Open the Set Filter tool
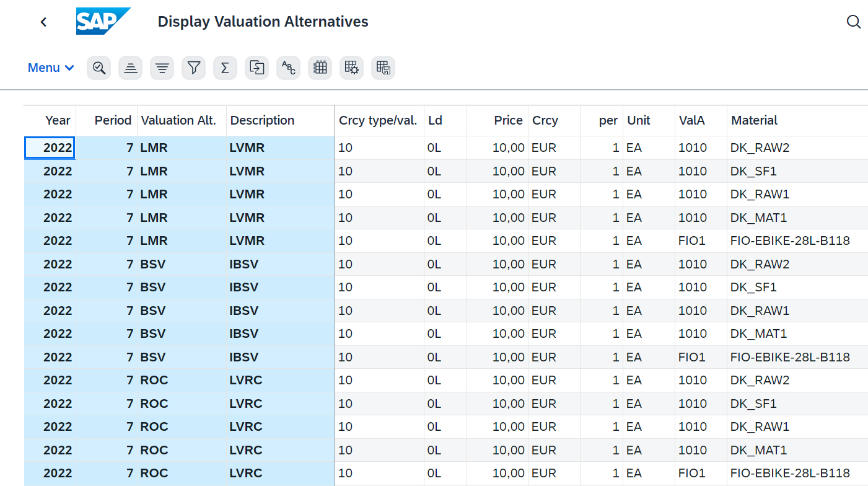The height and width of the screenshot is (486, 868). pyautogui.click(x=193, y=68)
